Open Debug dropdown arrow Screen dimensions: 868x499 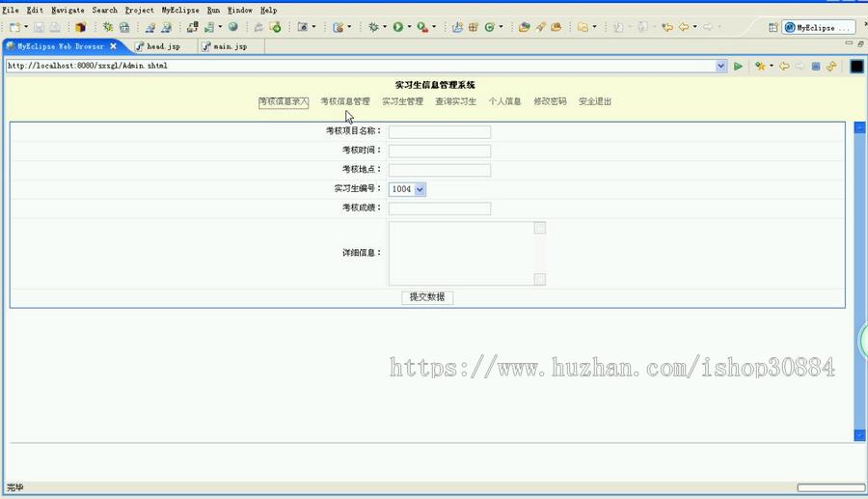click(385, 27)
